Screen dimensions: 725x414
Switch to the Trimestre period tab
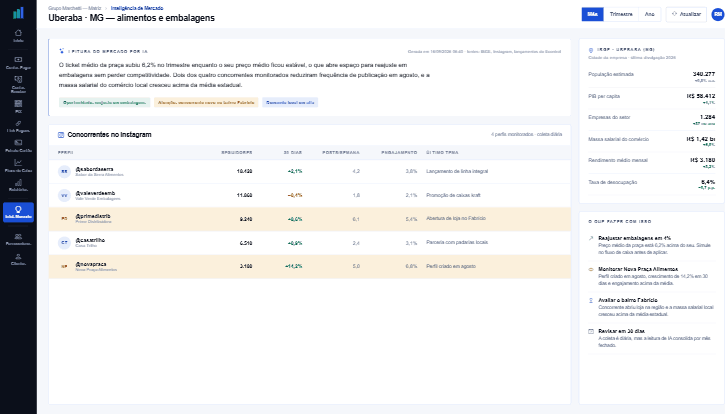coord(621,14)
